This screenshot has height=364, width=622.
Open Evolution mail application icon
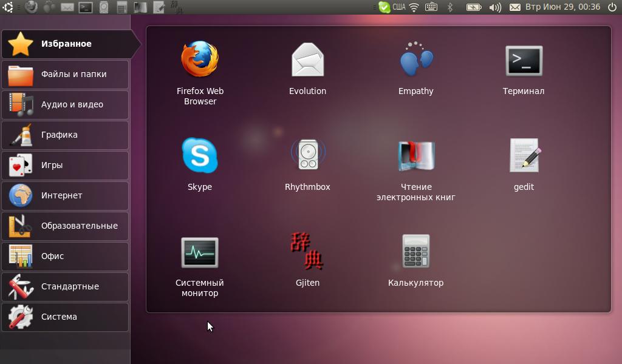[x=307, y=61]
